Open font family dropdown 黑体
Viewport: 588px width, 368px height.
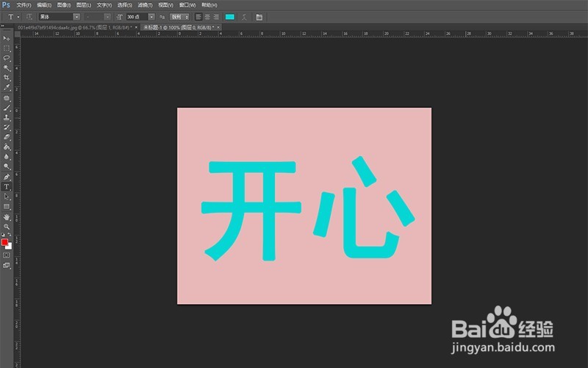[x=60, y=17]
